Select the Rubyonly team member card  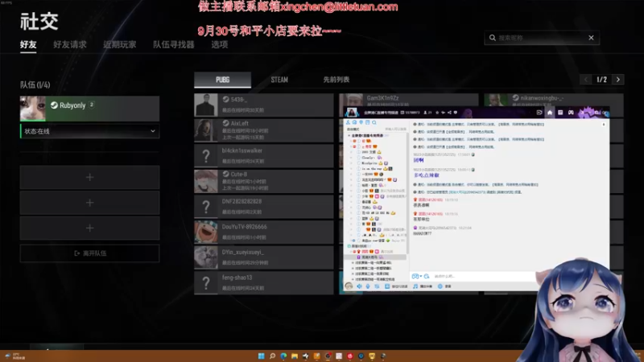click(89, 109)
